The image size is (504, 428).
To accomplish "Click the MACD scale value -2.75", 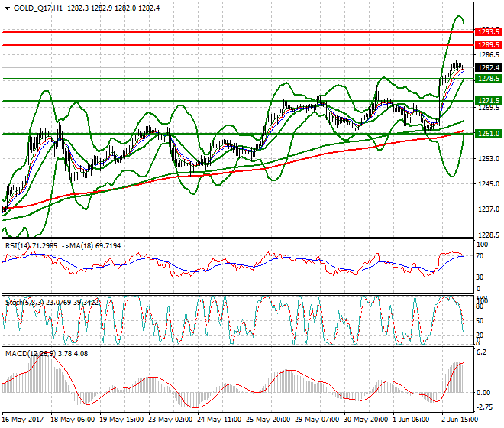I will (x=483, y=407).
